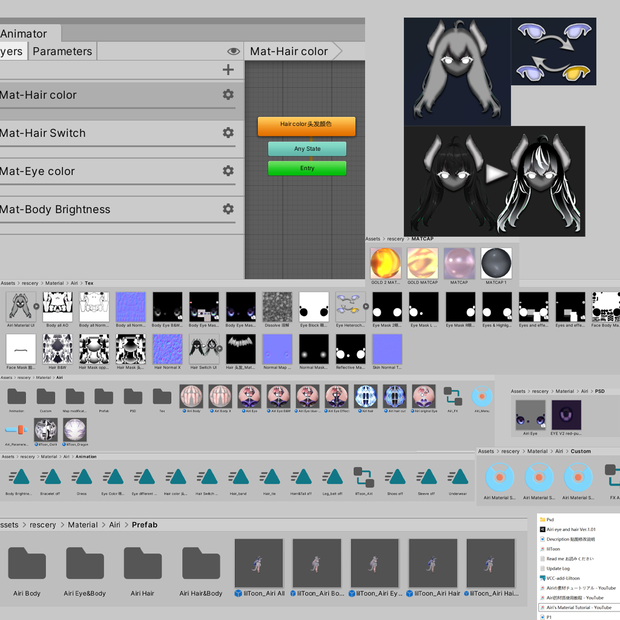
Task: Select the Airi_Parameters asset icon
Action: pos(16,429)
